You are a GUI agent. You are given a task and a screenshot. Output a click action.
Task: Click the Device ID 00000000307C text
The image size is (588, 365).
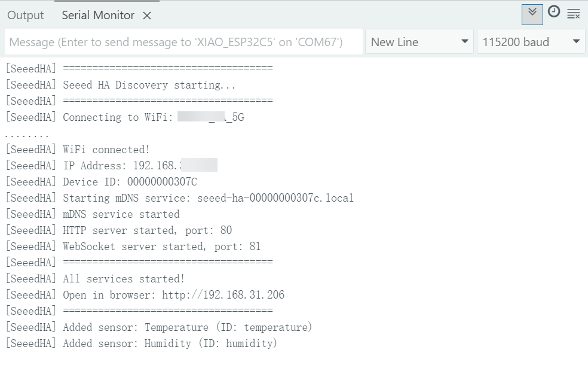click(x=162, y=182)
